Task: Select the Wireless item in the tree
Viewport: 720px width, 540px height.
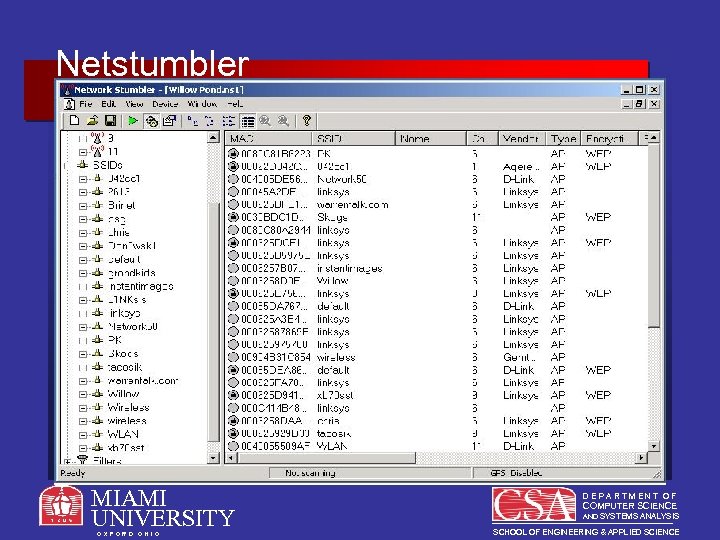Action: click(x=128, y=407)
